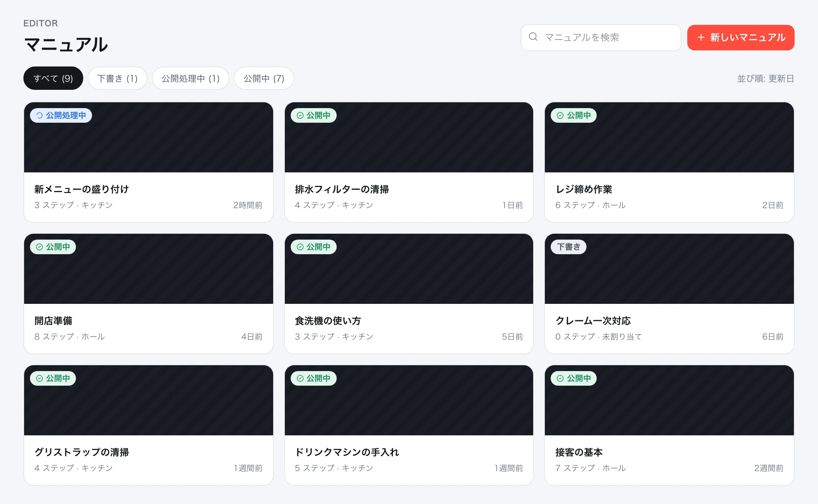Open the 排水フィルターの清掃 thumbnail
The image size is (818, 504).
point(409,137)
